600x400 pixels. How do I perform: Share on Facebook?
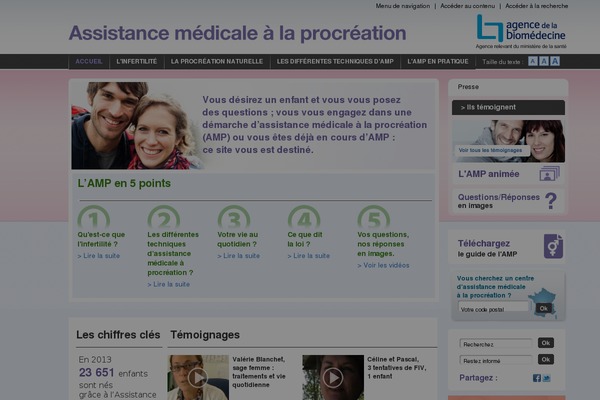(537, 378)
